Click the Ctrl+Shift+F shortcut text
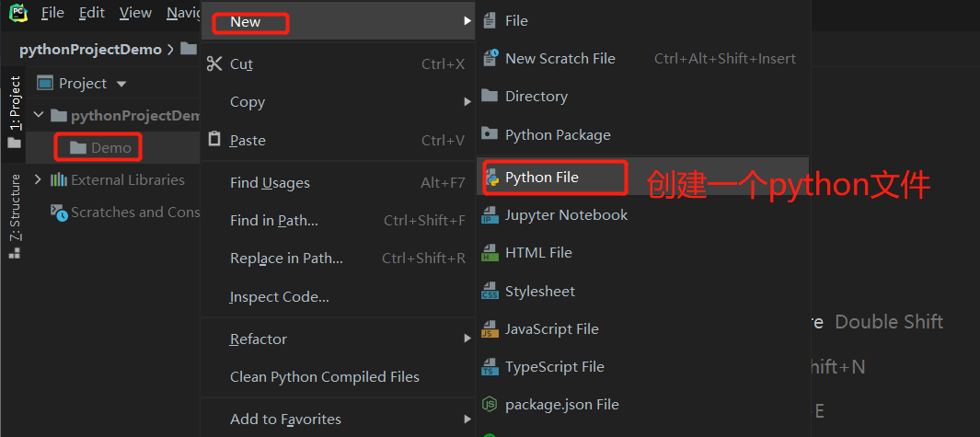Image resolution: width=980 pixels, height=437 pixels. (x=424, y=220)
